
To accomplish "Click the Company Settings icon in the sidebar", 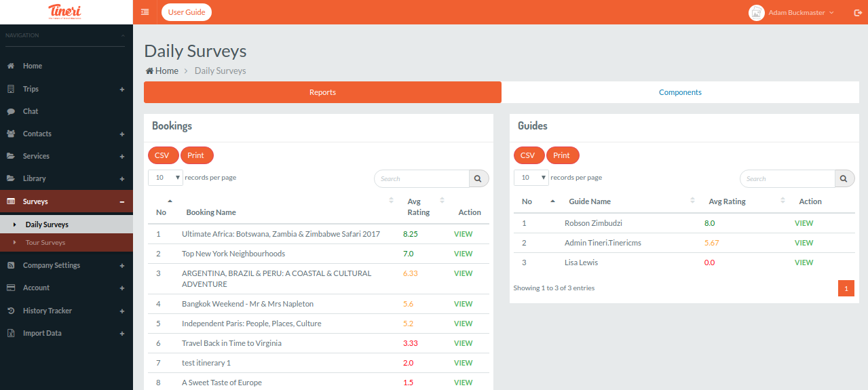I will (11, 265).
